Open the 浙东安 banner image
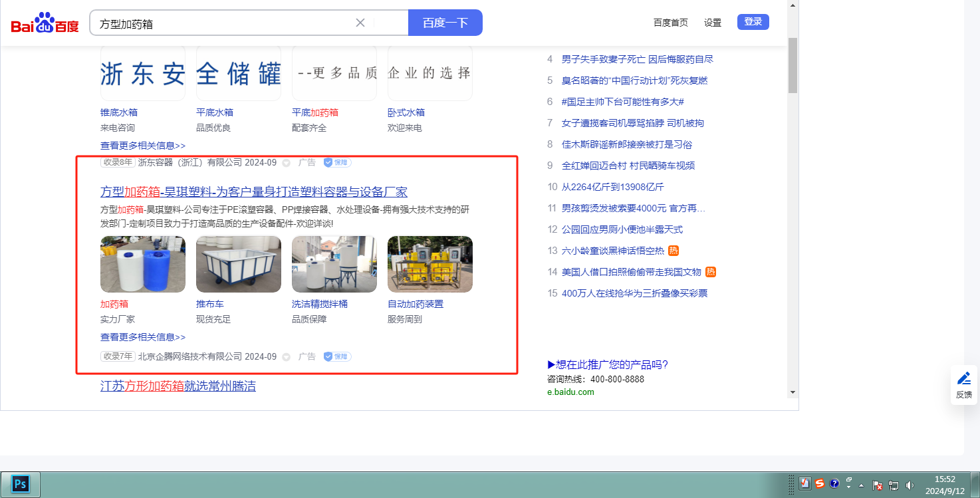 point(143,73)
